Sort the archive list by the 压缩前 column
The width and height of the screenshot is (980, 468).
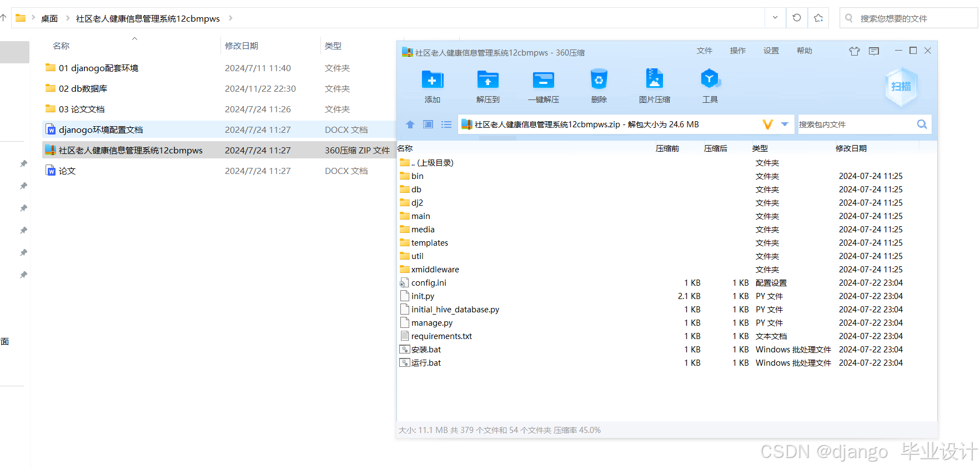tap(667, 148)
